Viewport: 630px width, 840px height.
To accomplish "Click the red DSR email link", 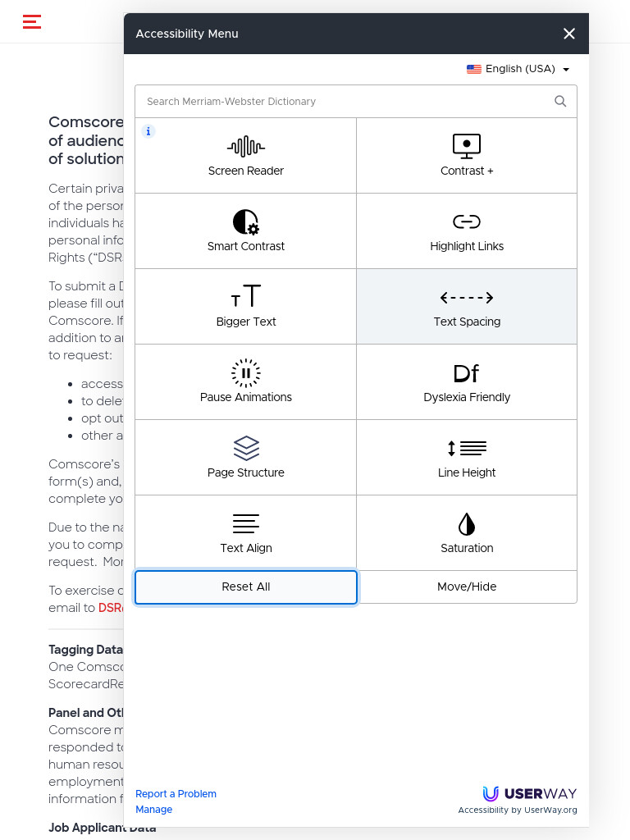I will coord(111,608).
